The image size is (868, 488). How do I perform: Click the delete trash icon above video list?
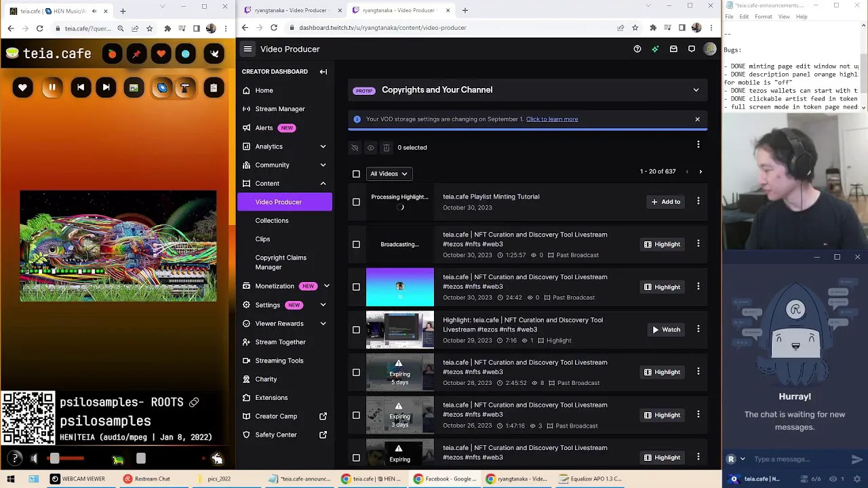pos(387,147)
